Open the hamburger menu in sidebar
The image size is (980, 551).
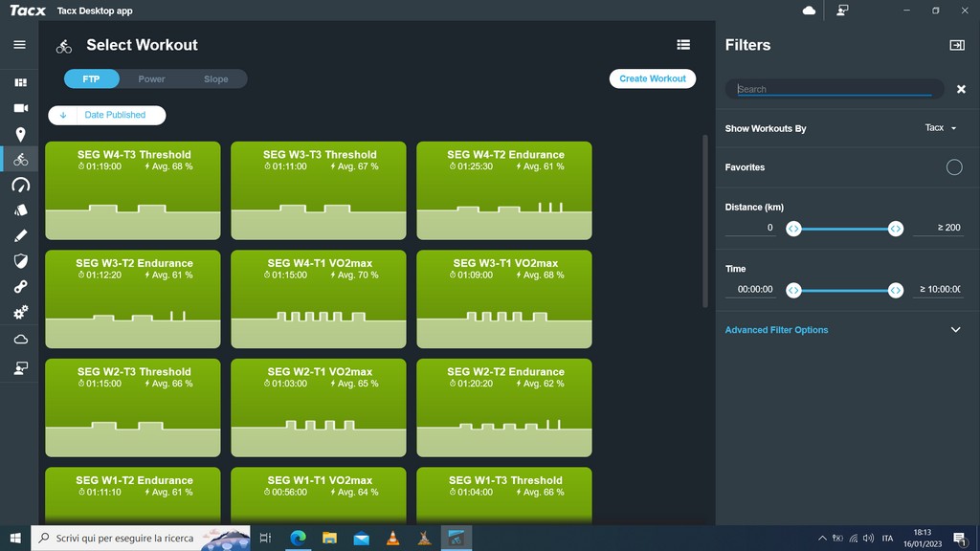pyautogui.click(x=19, y=45)
